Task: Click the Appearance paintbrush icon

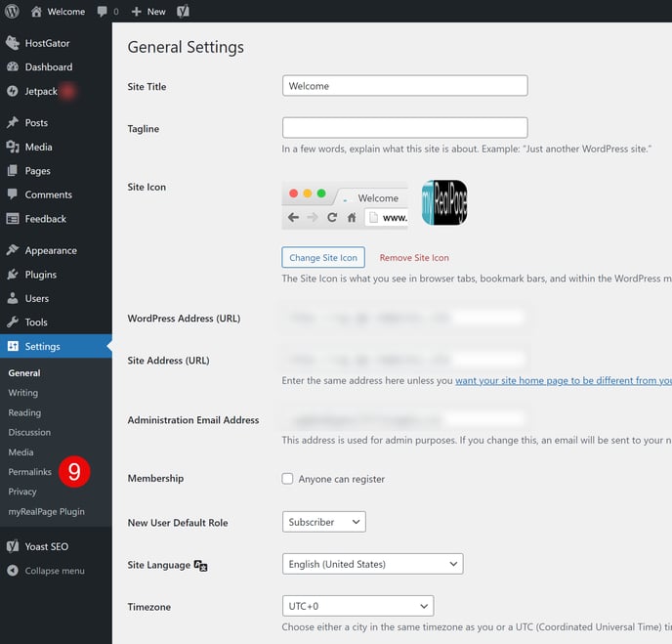Action: point(13,250)
